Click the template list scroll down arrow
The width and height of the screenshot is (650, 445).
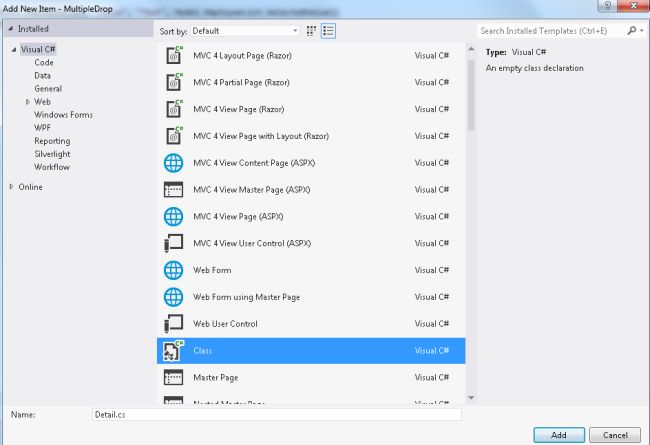471,398
